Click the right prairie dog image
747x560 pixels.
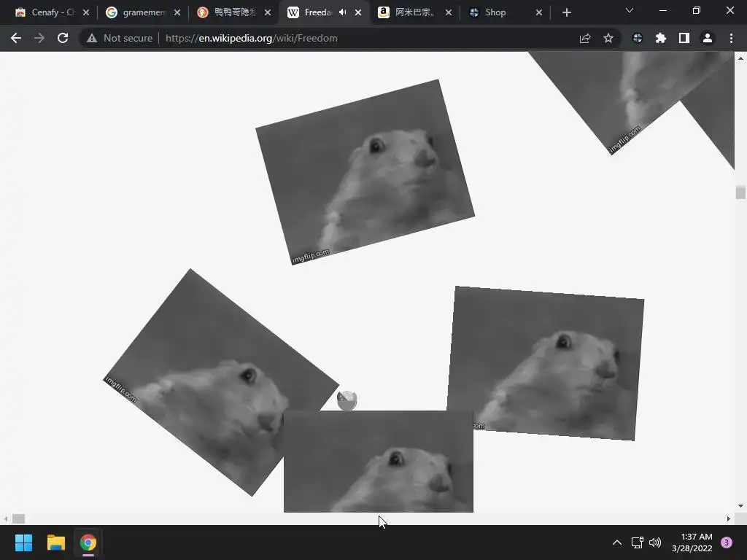point(545,363)
